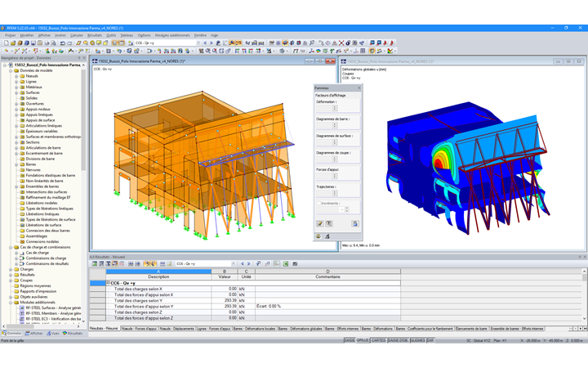Click the highlighted left-arrow filter icon in results toolbar
Viewport: 588px width, 368px height.
[x=147, y=263]
